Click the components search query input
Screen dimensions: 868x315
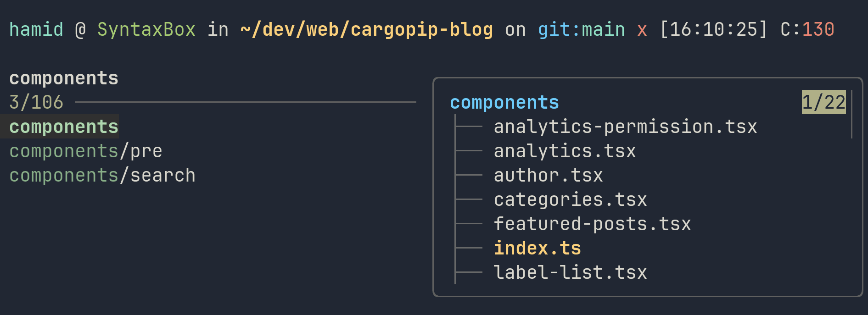64,78
